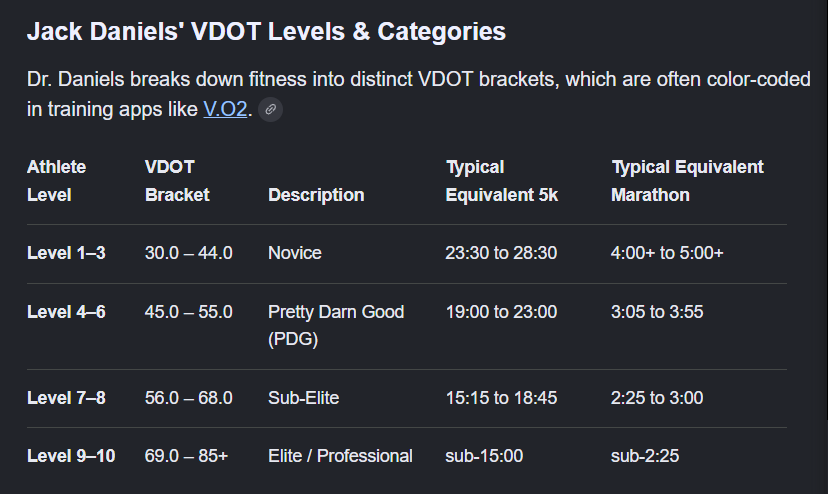828x494 pixels.
Task: Click the sub-2:25 marathon cell
Action: tap(645, 456)
